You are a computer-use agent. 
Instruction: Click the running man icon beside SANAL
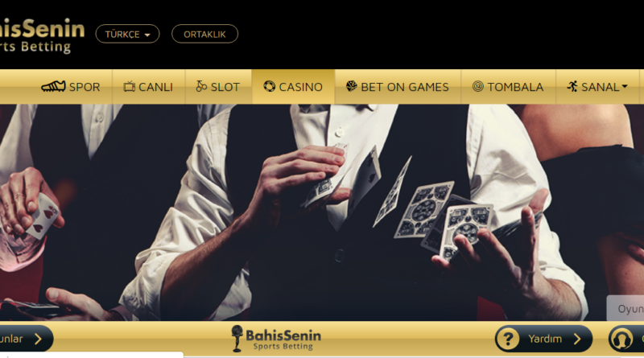pyautogui.click(x=572, y=86)
